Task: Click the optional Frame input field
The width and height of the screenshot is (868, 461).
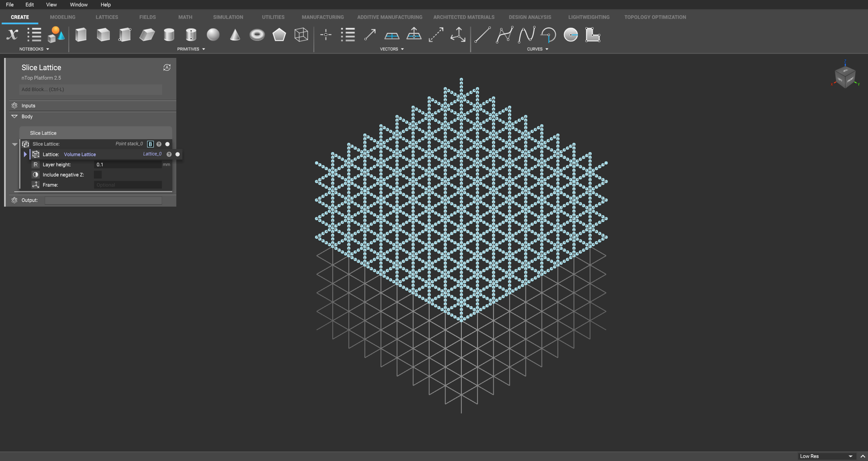Action: pos(127,185)
